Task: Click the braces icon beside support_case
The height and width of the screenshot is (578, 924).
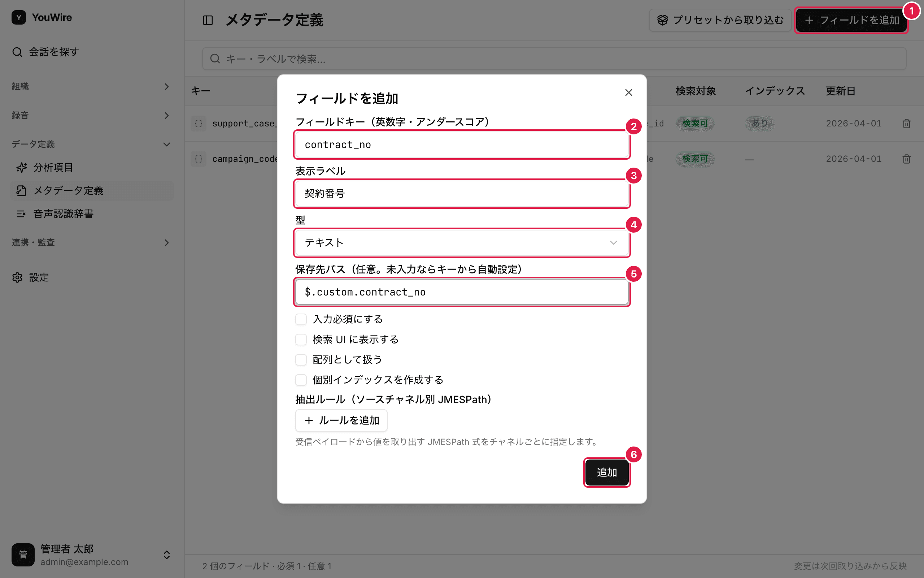Action: coord(199,124)
